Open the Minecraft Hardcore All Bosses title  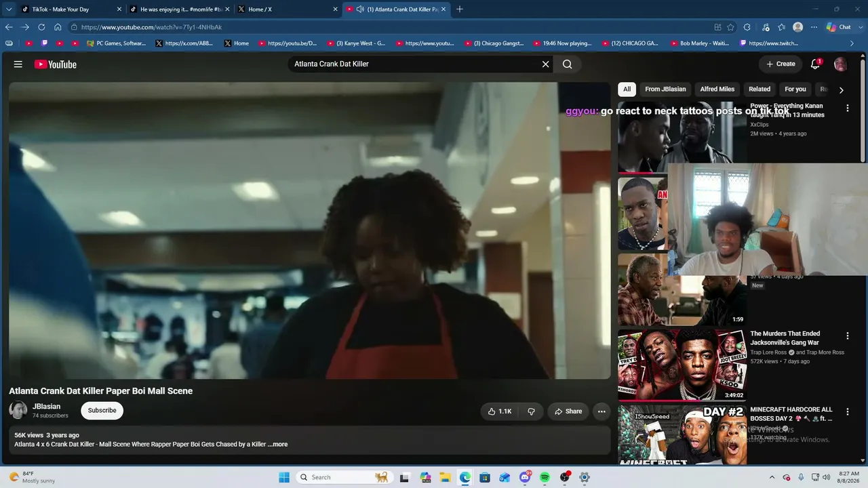click(x=791, y=414)
